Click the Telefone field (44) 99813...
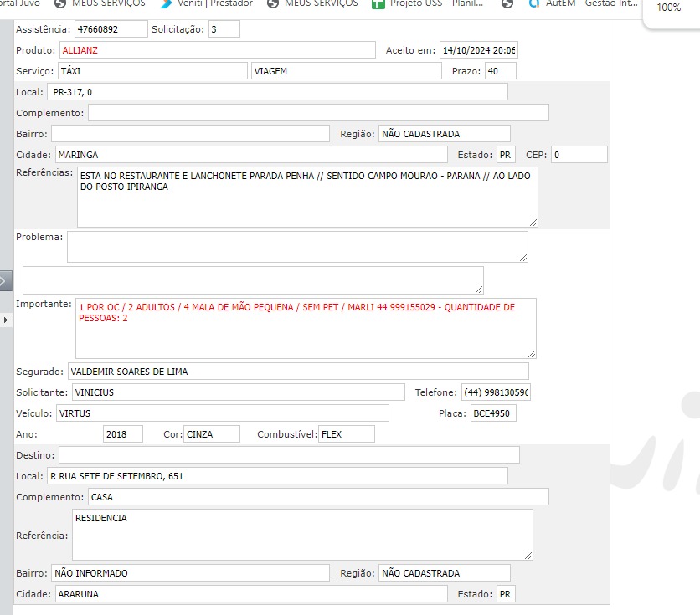Image resolution: width=700 pixels, height=615 pixels. (x=496, y=392)
